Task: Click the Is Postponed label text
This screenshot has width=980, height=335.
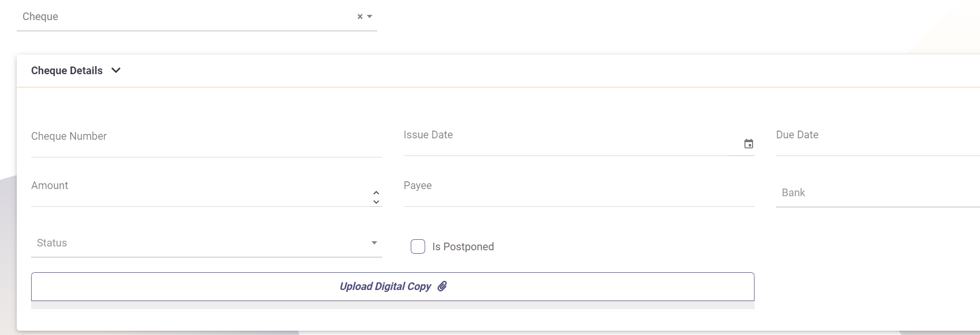Action: click(x=462, y=246)
